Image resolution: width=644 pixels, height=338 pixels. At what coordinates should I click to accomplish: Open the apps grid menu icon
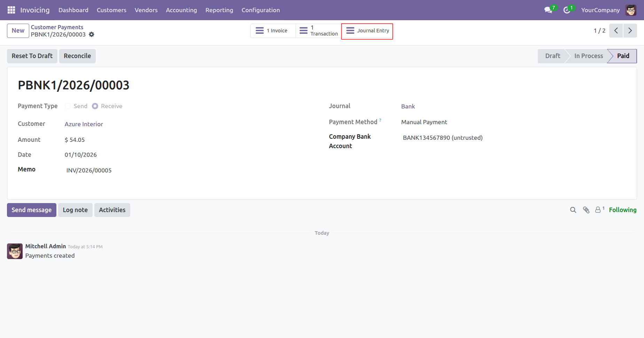pos(11,10)
